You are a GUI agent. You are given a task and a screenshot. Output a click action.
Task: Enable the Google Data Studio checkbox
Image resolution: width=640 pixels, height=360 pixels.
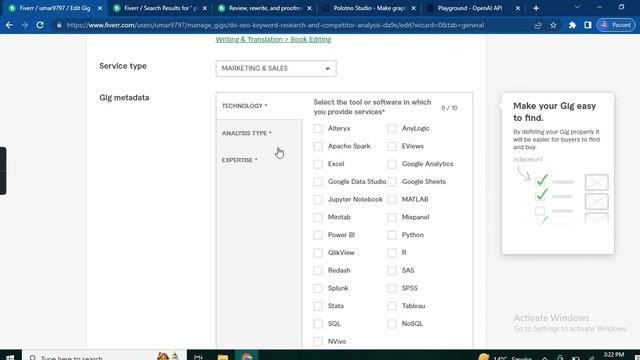[x=318, y=182]
